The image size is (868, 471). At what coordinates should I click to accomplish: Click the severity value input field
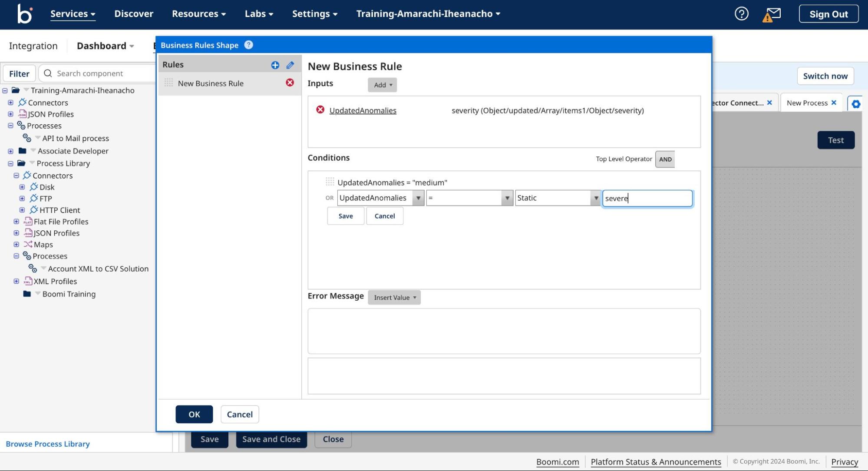coord(647,198)
